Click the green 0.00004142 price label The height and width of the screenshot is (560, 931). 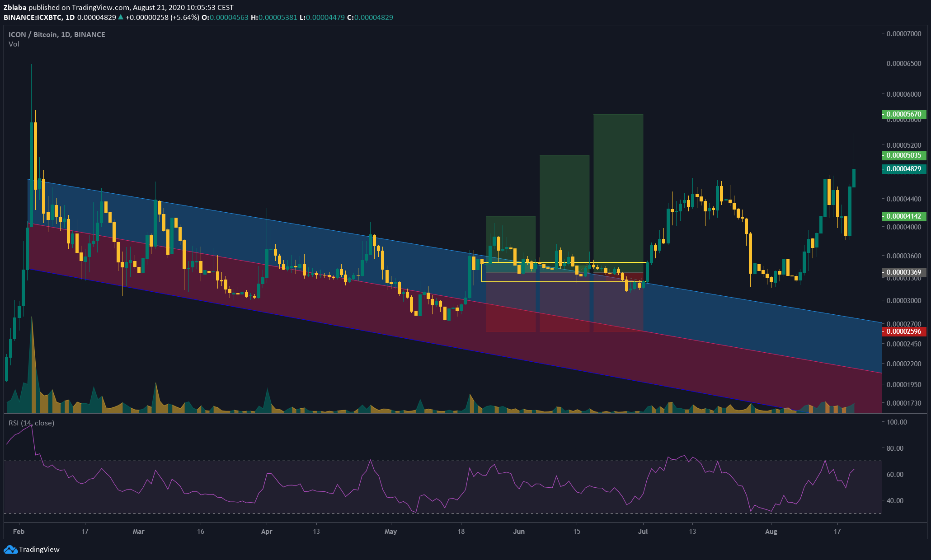904,216
